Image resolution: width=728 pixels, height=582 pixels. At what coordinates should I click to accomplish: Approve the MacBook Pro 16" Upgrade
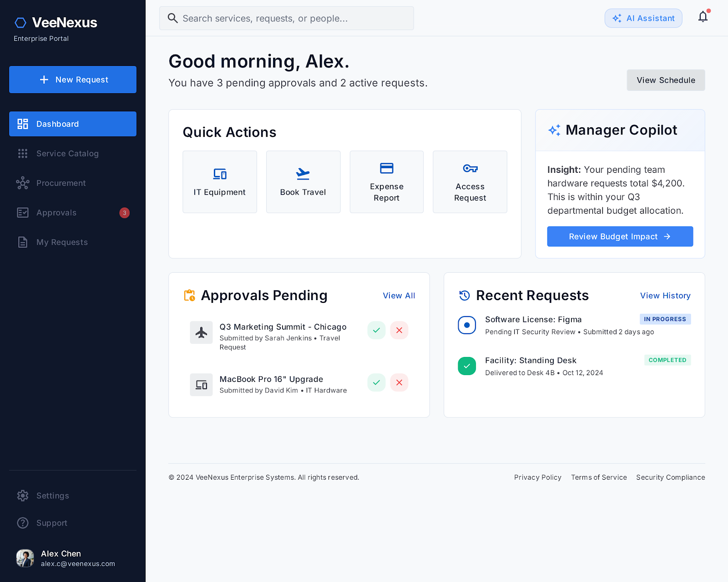click(x=376, y=382)
